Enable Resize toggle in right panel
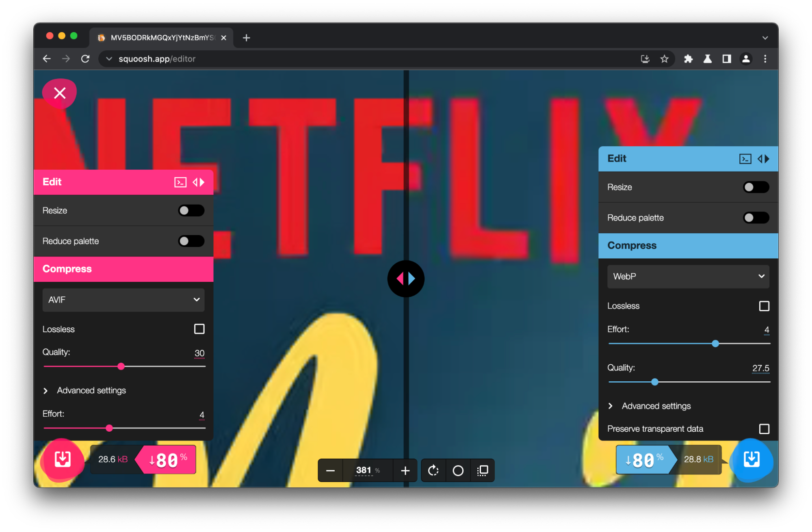The height and width of the screenshot is (532, 812). tap(756, 187)
